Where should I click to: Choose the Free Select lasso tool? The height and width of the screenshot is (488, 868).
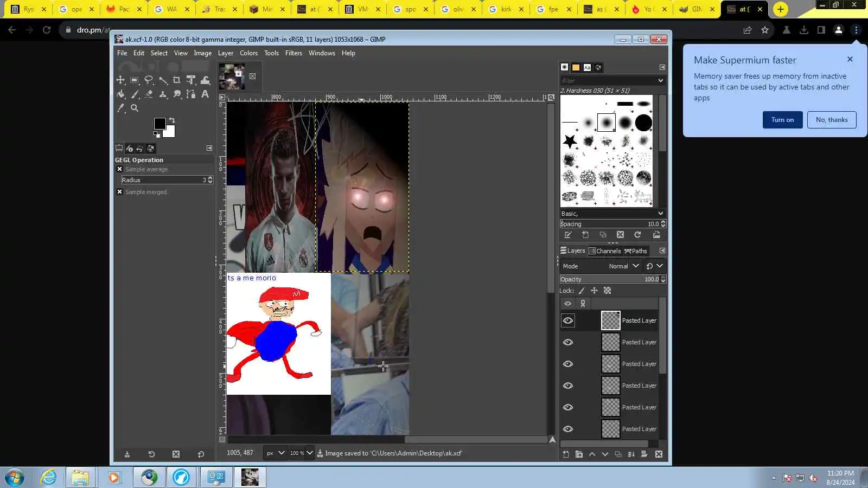click(x=149, y=80)
